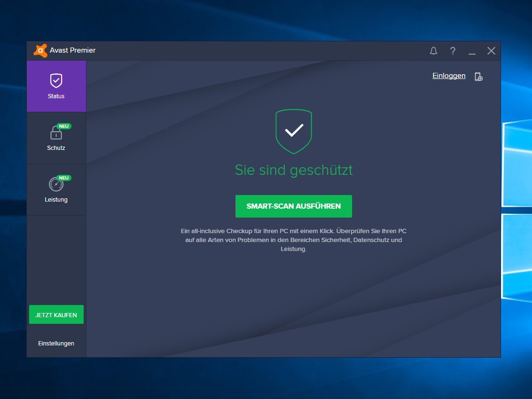Screen dimensions: 532x399
Task: Click the Jetzt Kaufen button
Action: click(x=56, y=314)
